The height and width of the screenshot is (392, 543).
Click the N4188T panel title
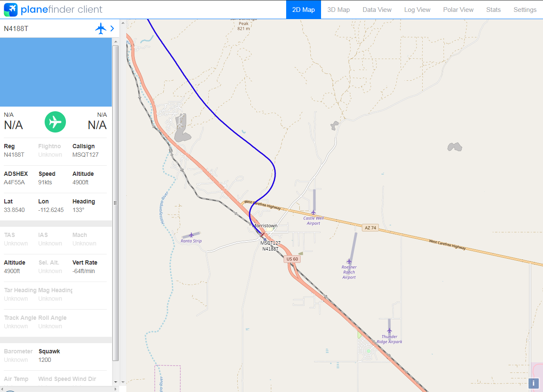pyautogui.click(x=16, y=28)
